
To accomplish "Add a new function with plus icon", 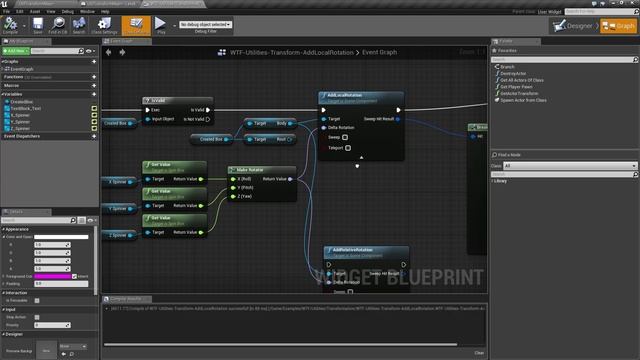I will [x=94, y=77].
